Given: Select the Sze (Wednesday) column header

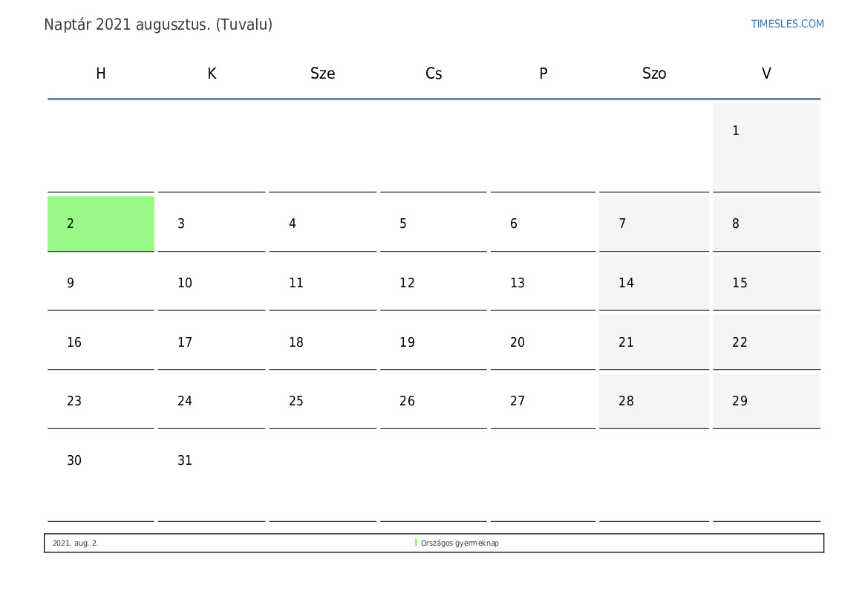Looking at the screenshot, I should [x=322, y=74].
